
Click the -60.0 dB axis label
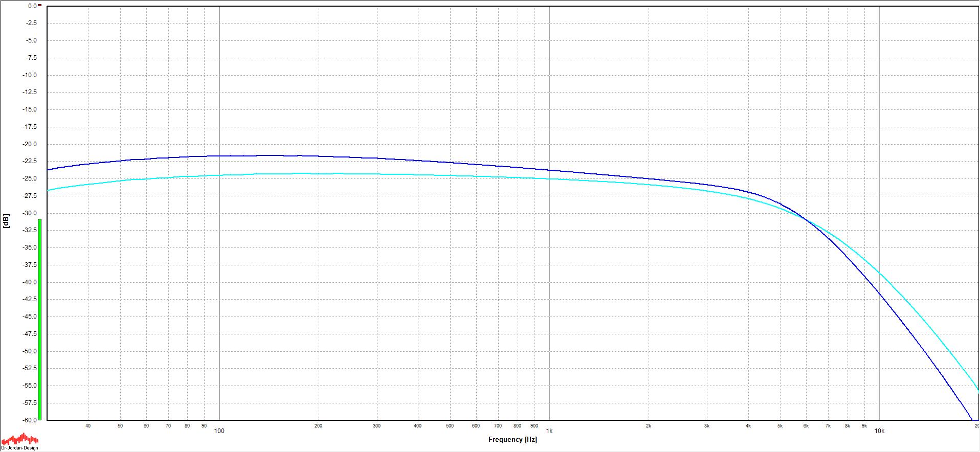(x=30, y=420)
